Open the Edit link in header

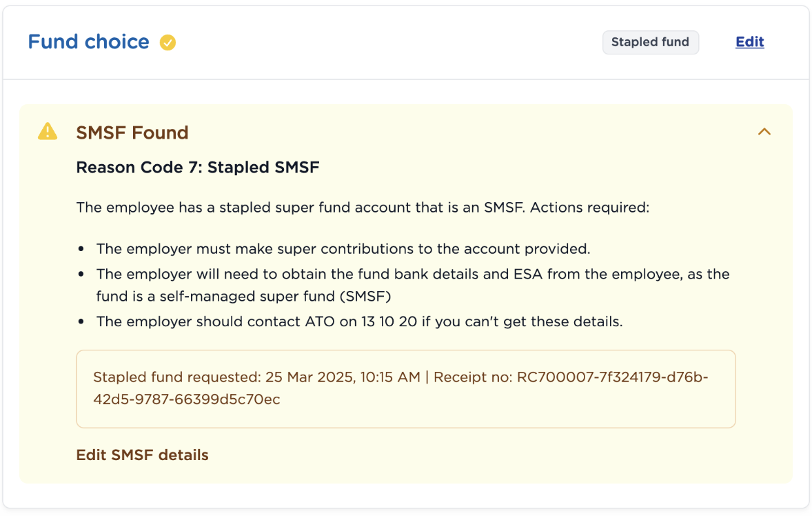[x=749, y=42]
